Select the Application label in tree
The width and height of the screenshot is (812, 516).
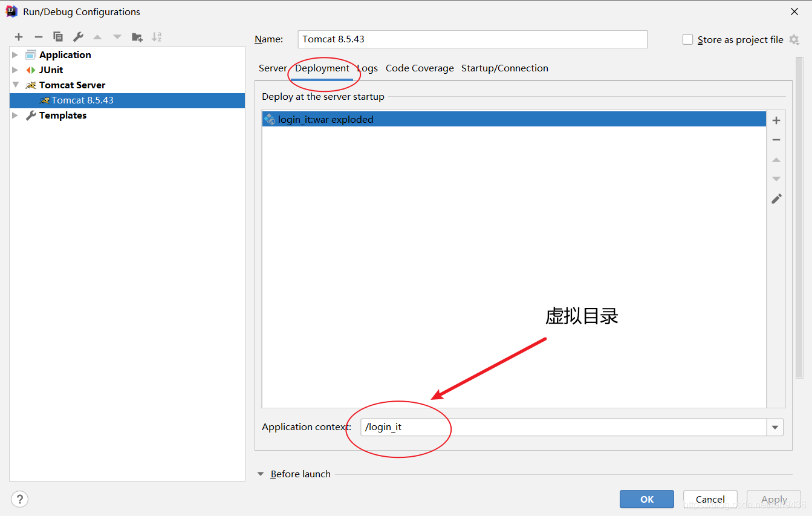click(x=65, y=55)
